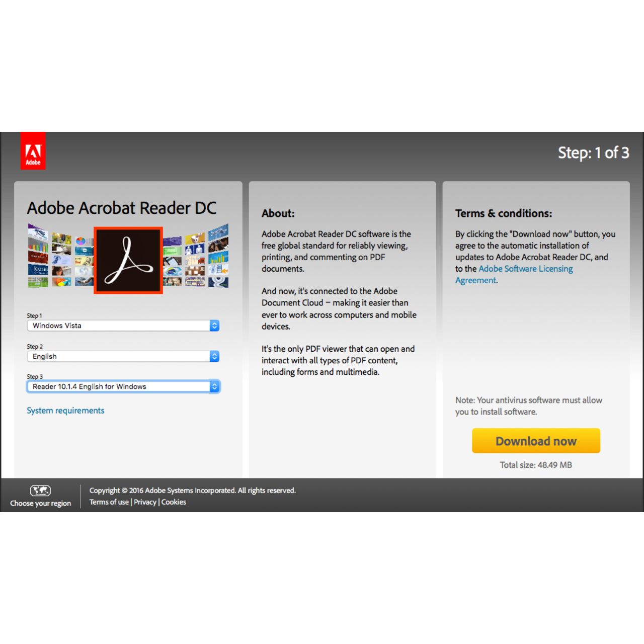Viewport: 644px width, 644px height.
Task: Click Choose your region
Action: coord(40,503)
